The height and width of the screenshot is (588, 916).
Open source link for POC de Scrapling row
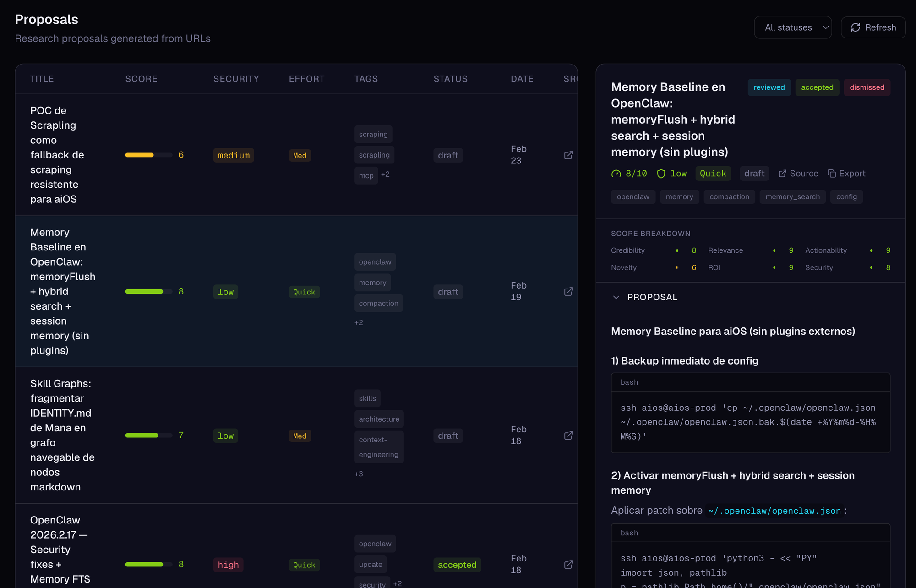coord(568,155)
